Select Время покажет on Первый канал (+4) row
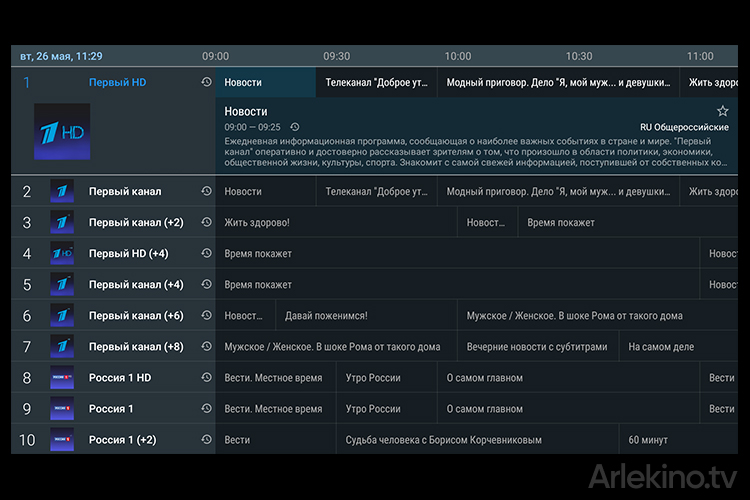The image size is (750, 500). click(x=457, y=285)
